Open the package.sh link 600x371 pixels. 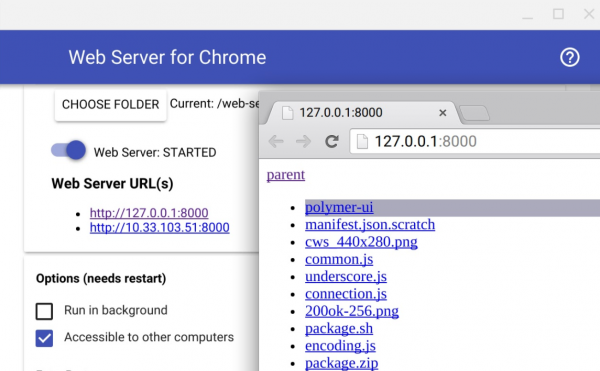(339, 329)
